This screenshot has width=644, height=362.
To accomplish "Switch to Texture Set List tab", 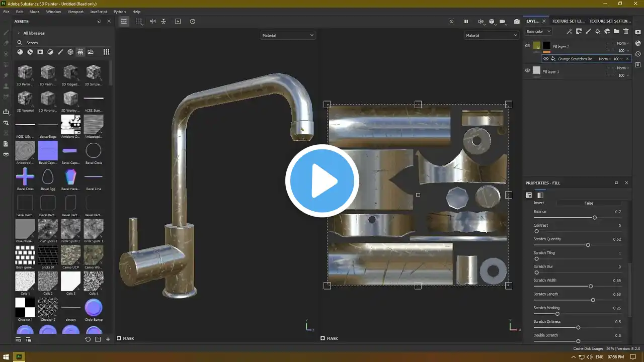I will point(568,21).
